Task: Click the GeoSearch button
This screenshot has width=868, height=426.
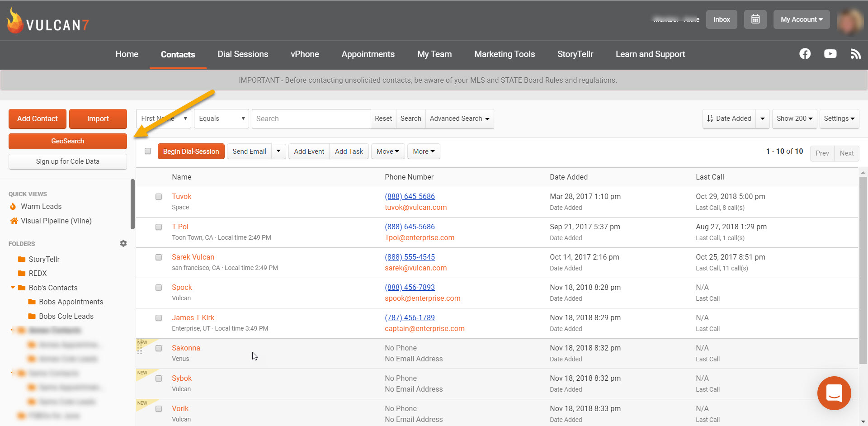Action: pos(68,141)
